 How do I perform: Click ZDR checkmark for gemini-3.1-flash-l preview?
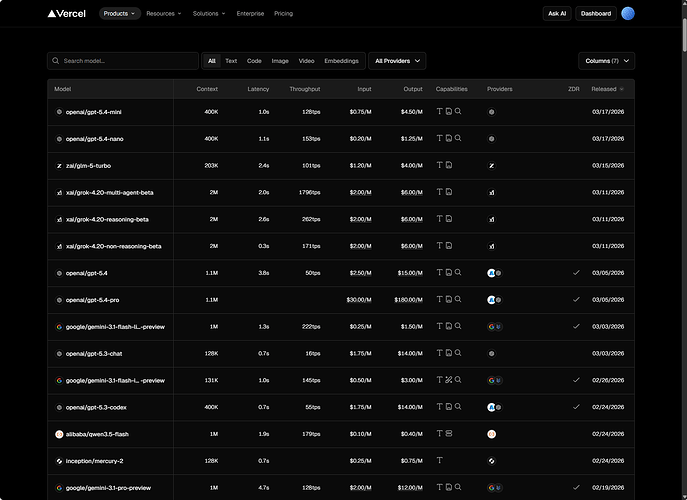coord(576,326)
